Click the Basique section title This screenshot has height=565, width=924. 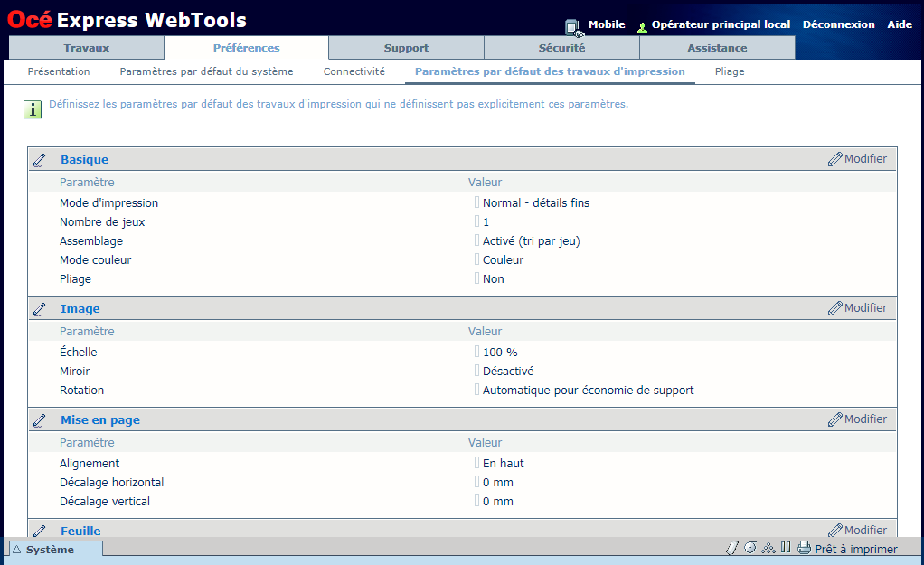pos(84,160)
